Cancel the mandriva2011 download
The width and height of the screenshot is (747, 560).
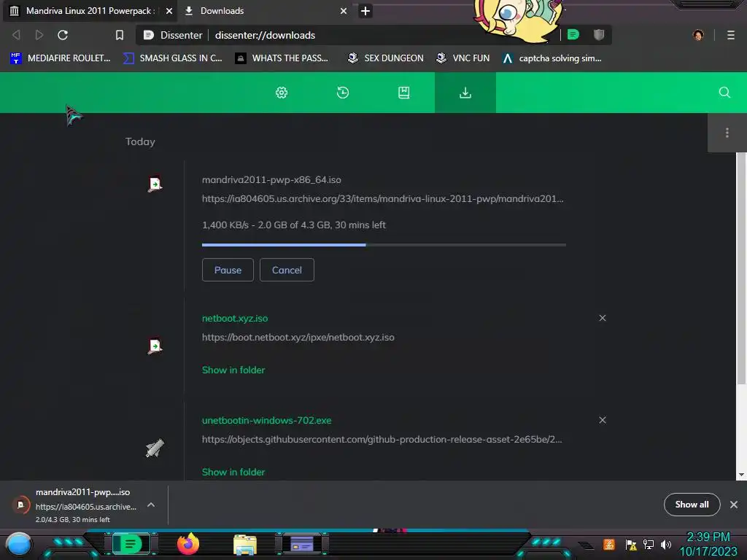point(287,270)
